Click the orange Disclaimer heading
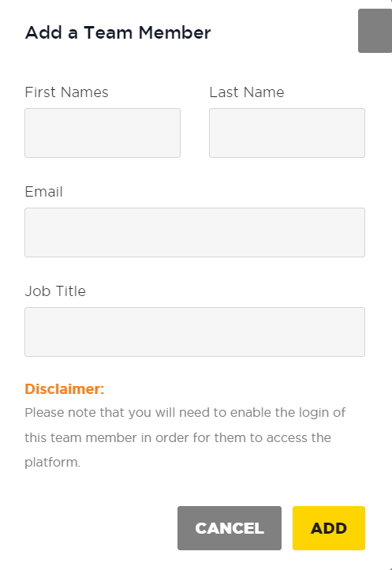The height and width of the screenshot is (570, 392). click(x=65, y=389)
